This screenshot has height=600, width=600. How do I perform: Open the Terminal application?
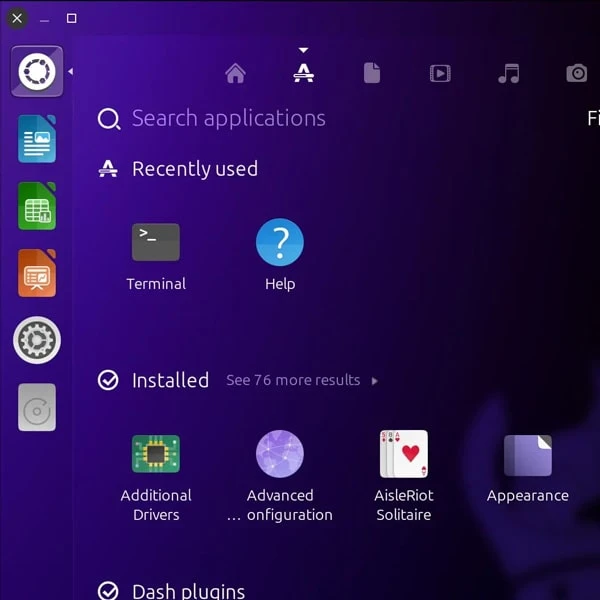tap(155, 243)
